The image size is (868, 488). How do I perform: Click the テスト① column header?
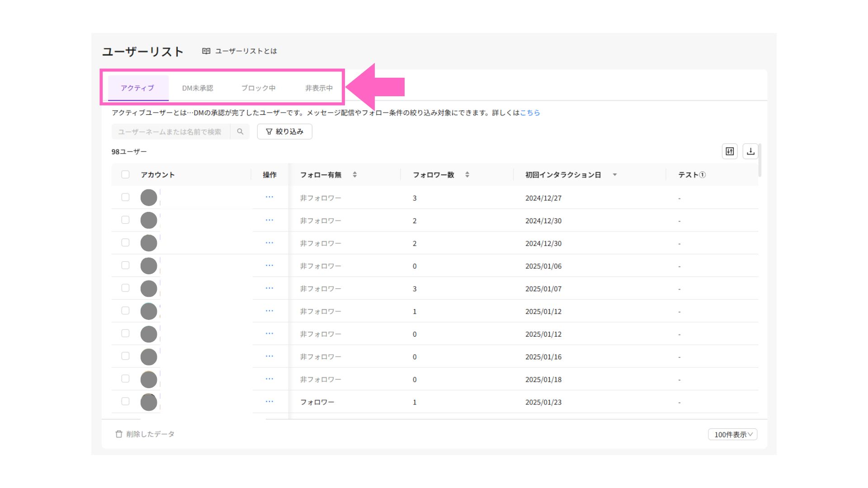point(692,174)
